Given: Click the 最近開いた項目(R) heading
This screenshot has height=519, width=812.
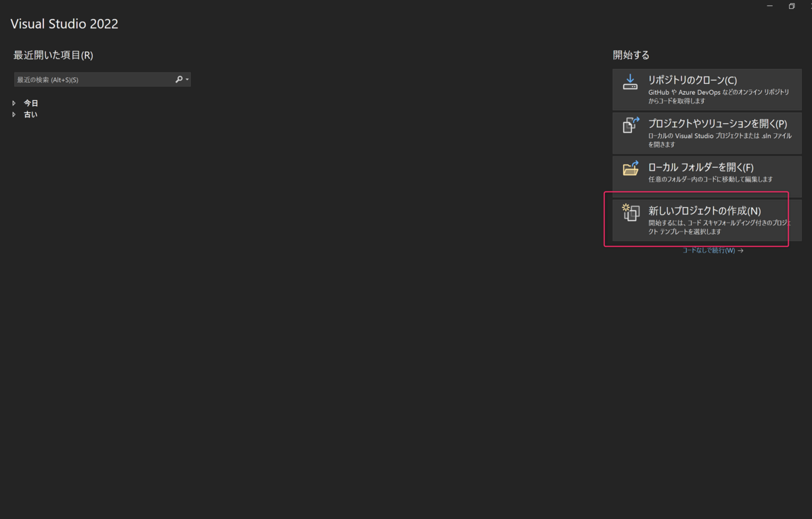Looking at the screenshot, I should (53, 55).
